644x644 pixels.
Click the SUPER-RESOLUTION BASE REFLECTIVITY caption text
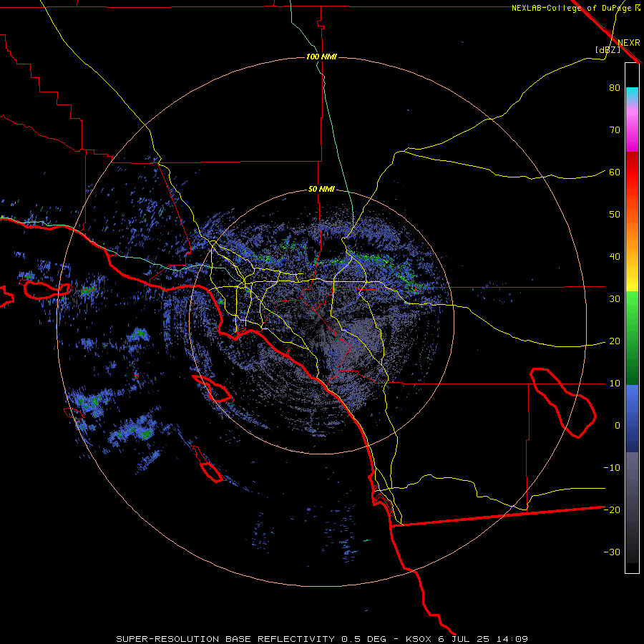click(225, 639)
